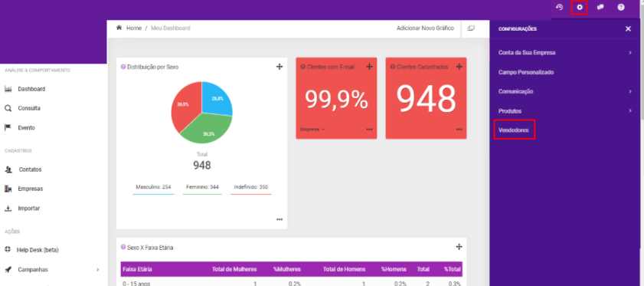Open the more options dots on Clientes com E-mail
Image resolution: width=644 pixels, height=286 pixels.
click(369, 130)
